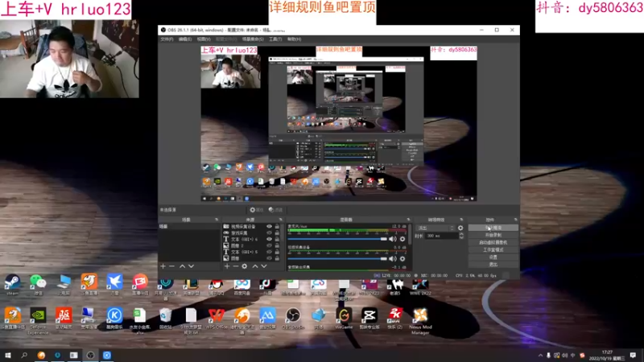Click 开始录制 start recording button
Image resolution: width=644 pixels, height=362 pixels.
click(493, 235)
